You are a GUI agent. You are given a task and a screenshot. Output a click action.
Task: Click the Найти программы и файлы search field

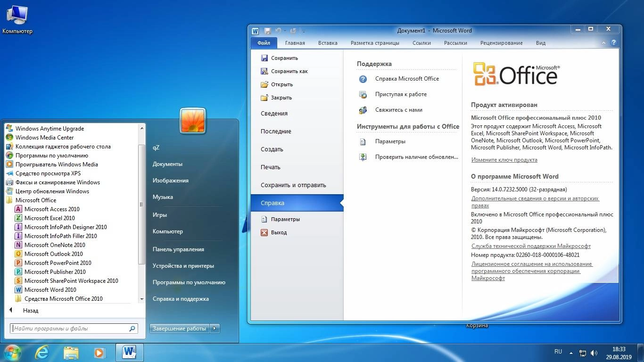point(74,329)
